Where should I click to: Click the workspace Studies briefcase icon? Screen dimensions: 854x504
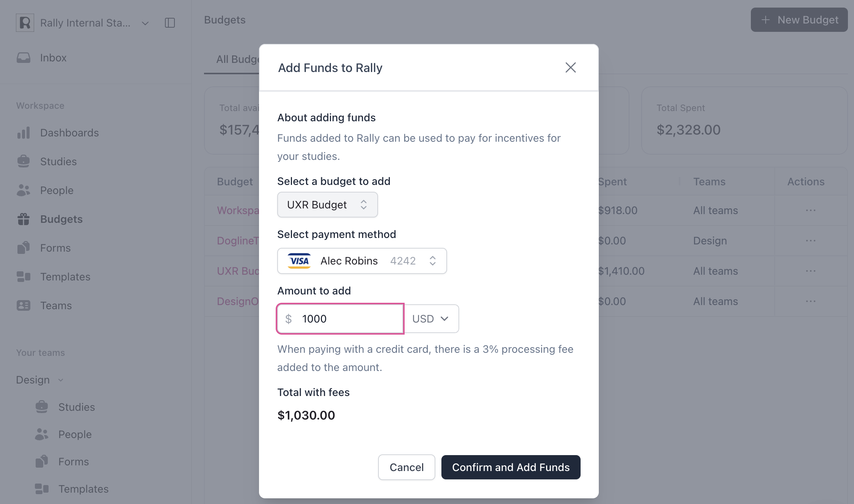(24, 161)
